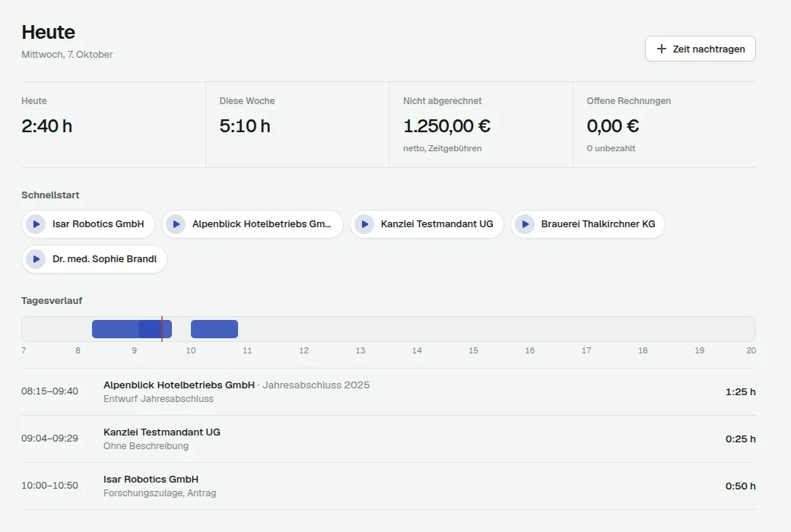Select the 10:00–10:50 block in the Tagesverlauf timeline

tap(214, 329)
